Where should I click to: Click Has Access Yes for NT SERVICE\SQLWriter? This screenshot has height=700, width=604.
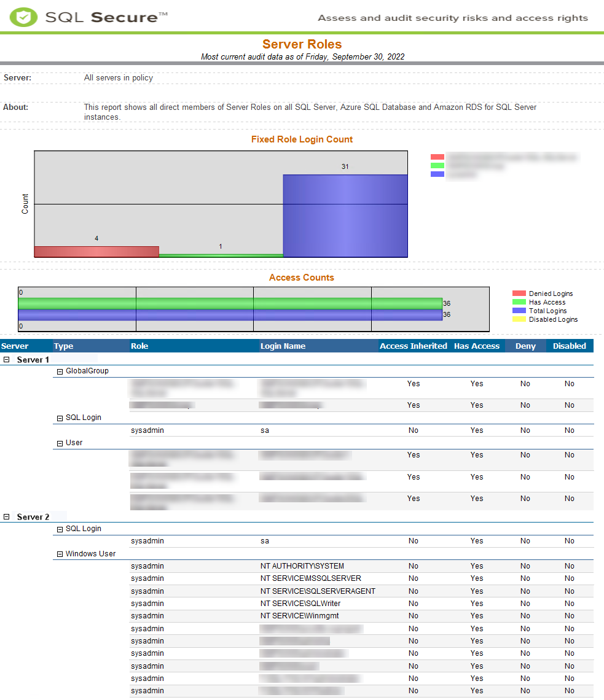(477, 604)
